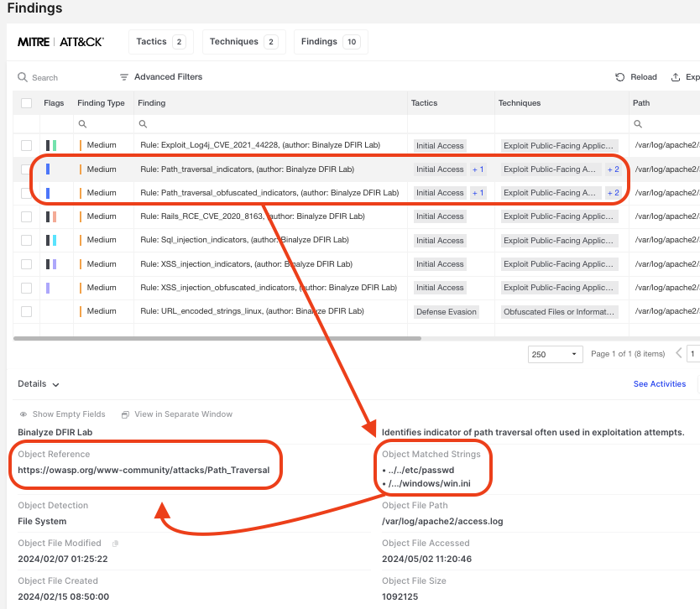700x609 pixels.
Task: Check the Exploit_Log4j_CVE_2021_44228 row checkbox
Action: tap(26, 146)
